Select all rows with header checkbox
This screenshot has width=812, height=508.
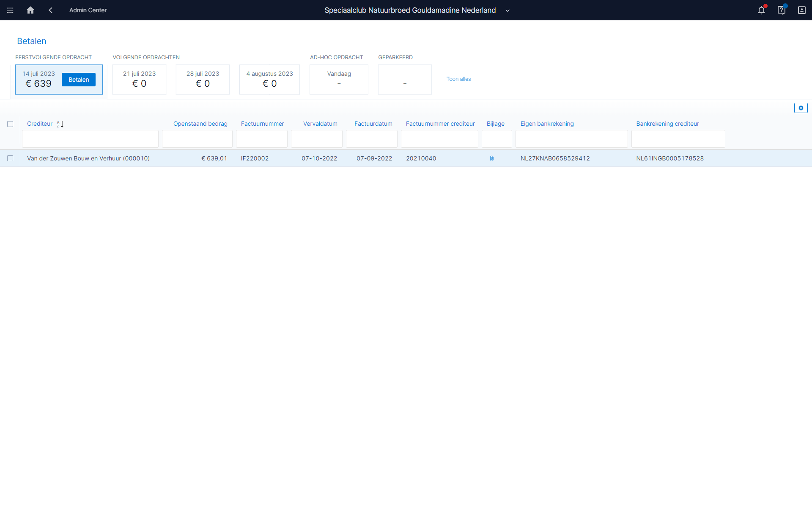coord(10,124)
